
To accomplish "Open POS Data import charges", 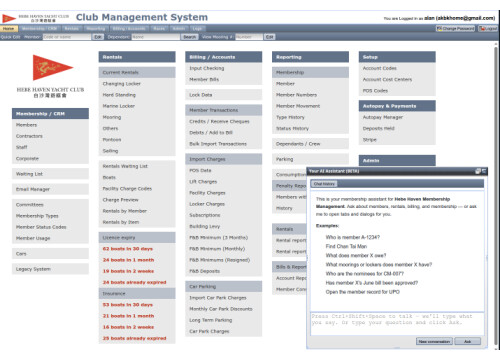I will (200, 171).
